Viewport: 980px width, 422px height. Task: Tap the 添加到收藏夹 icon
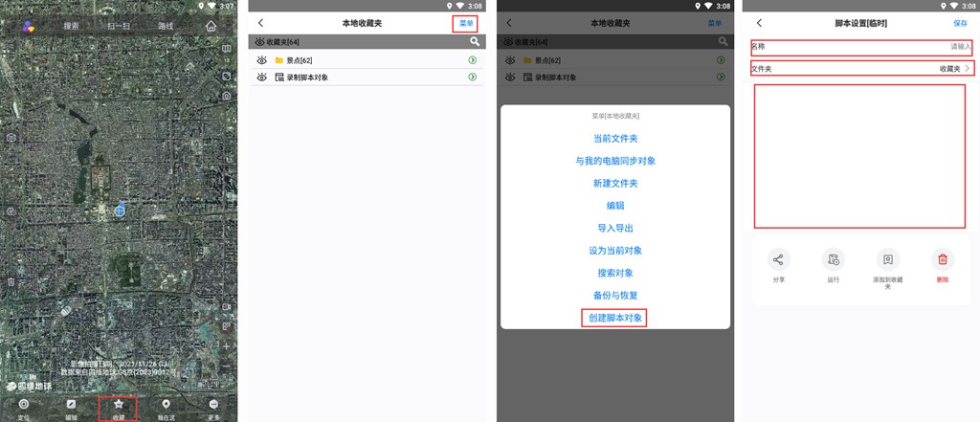point(887,259)
